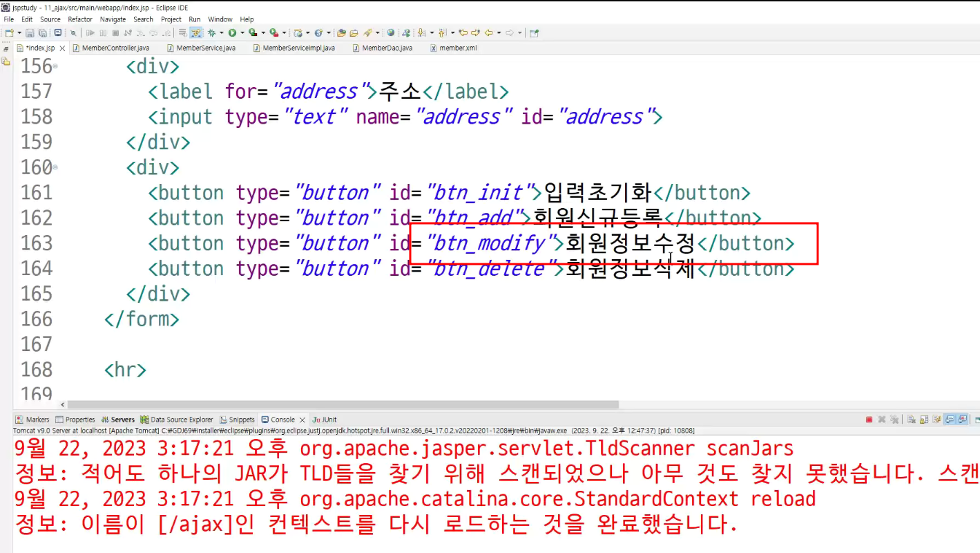Open Debug icon dropdown arrow

(x=221, y=32)
